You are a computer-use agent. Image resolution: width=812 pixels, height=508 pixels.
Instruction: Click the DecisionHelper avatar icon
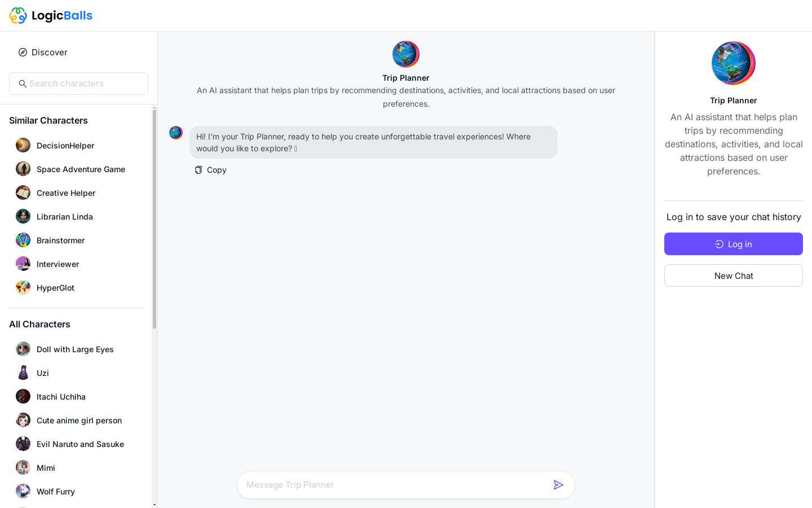pyautogui.click(x=23, y=145)
